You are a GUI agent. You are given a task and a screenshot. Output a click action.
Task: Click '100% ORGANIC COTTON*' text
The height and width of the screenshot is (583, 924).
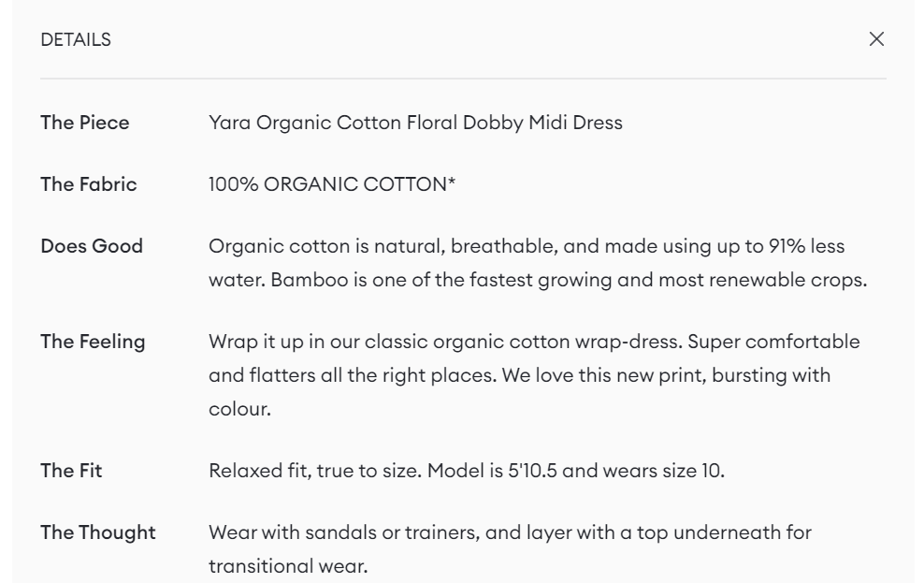click(332, 184)
